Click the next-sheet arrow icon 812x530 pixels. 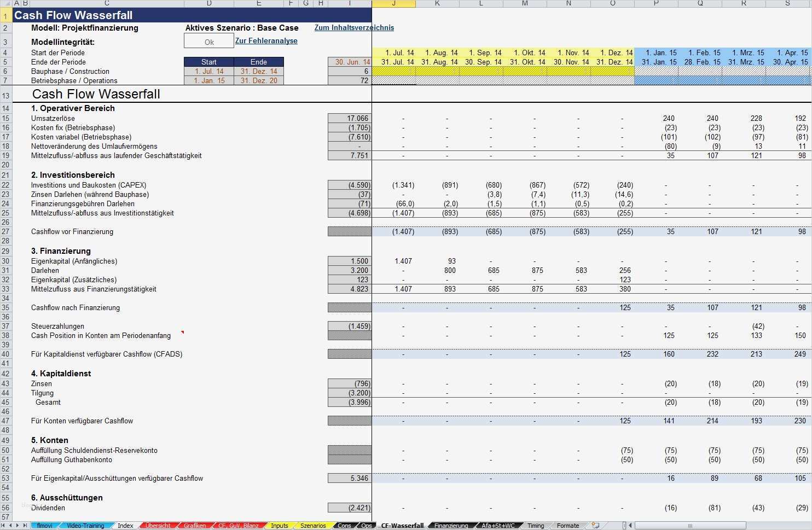(x=17, y=525)
